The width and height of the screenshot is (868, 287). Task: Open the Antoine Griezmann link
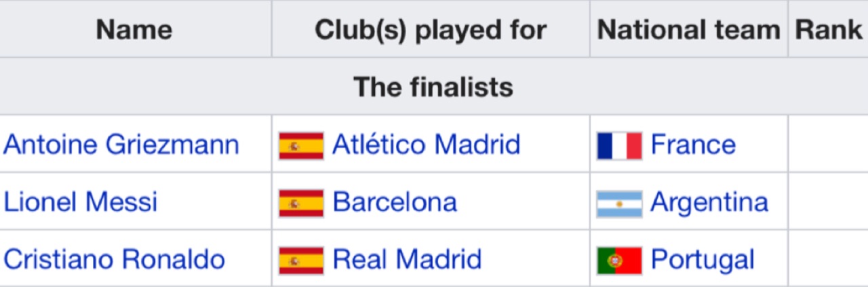121,145
